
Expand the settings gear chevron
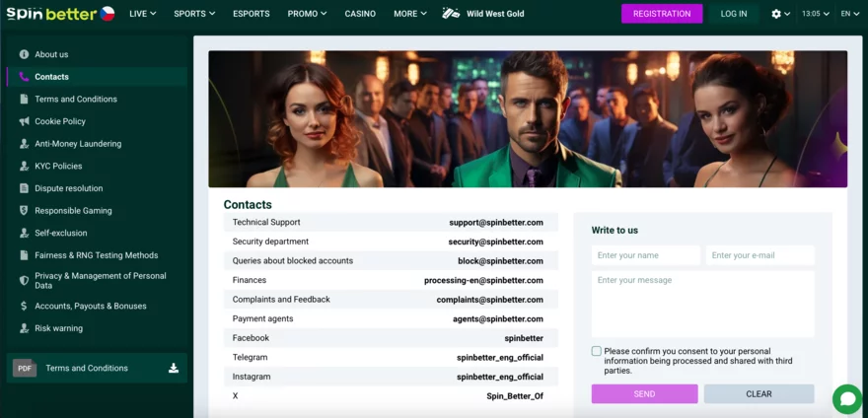click(x=787, y=14)
